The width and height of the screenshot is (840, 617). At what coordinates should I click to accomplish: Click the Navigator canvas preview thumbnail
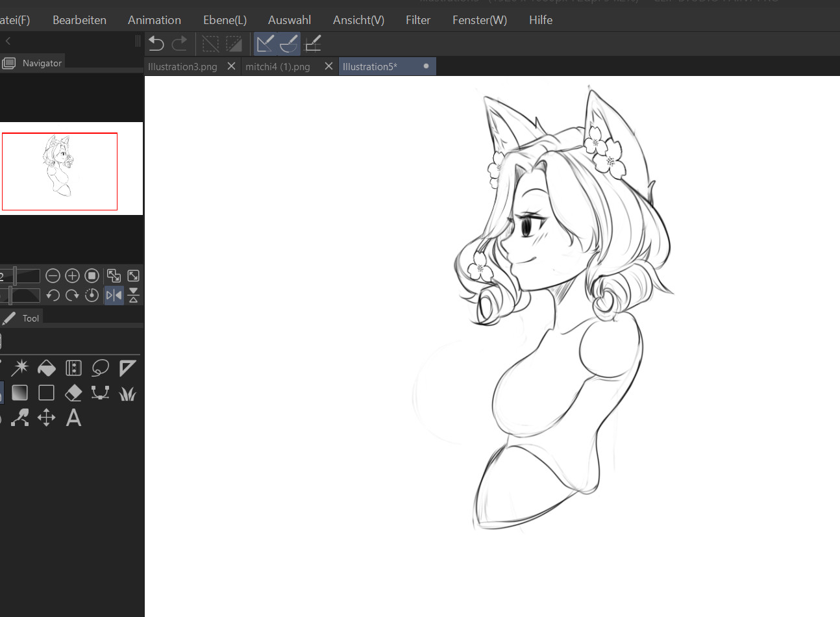[71, 168]
